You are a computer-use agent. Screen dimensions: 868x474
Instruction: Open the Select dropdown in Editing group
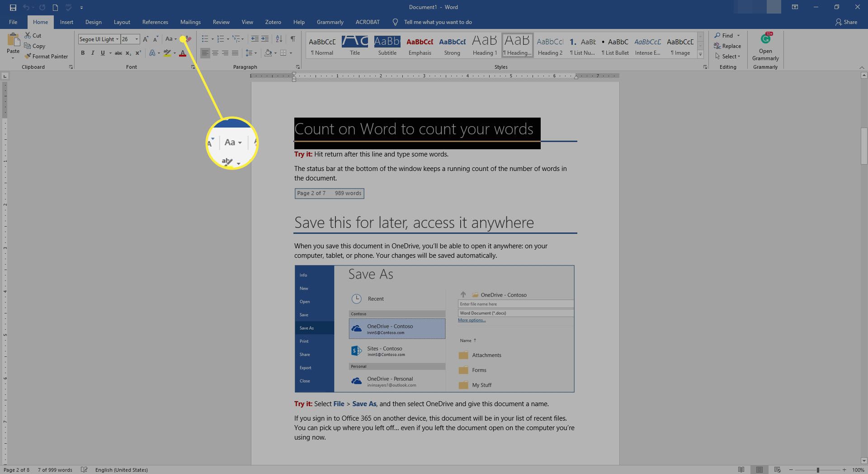(x=728, y=57)
